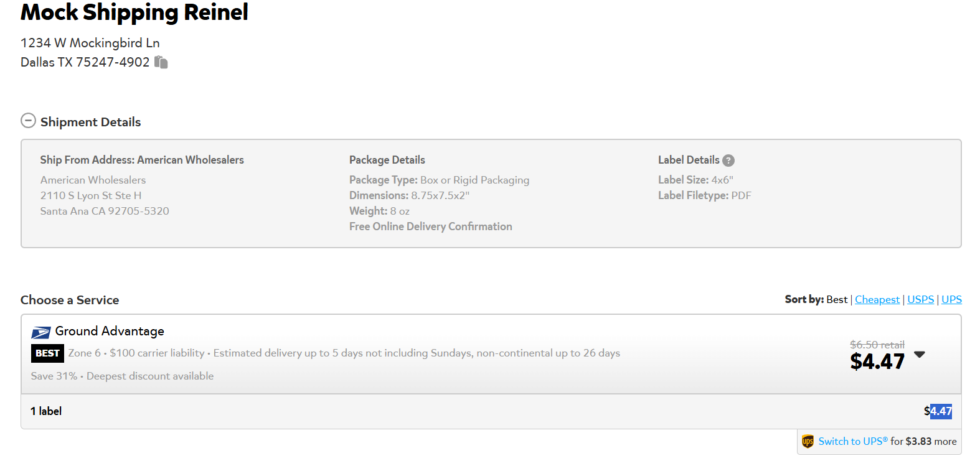980x471 pixels.
Task: Click the large $4.47 service price
Action: 877,361
